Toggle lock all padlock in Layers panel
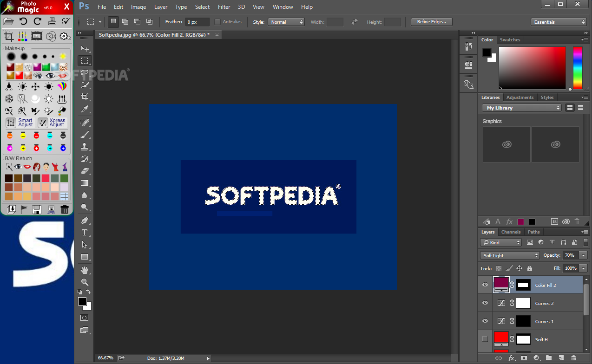592x364 pixels. point(530,268)
